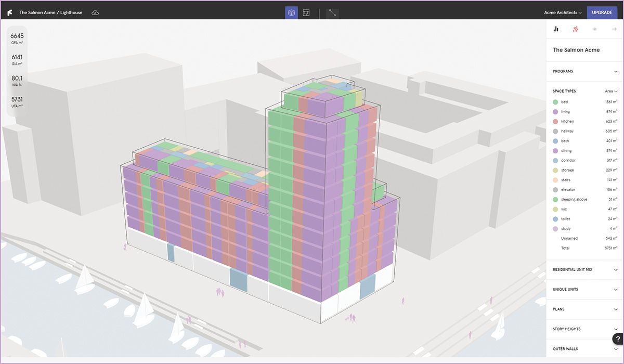Click the Upgrade button
624x364 pixels.
click(x=602, y=12)
